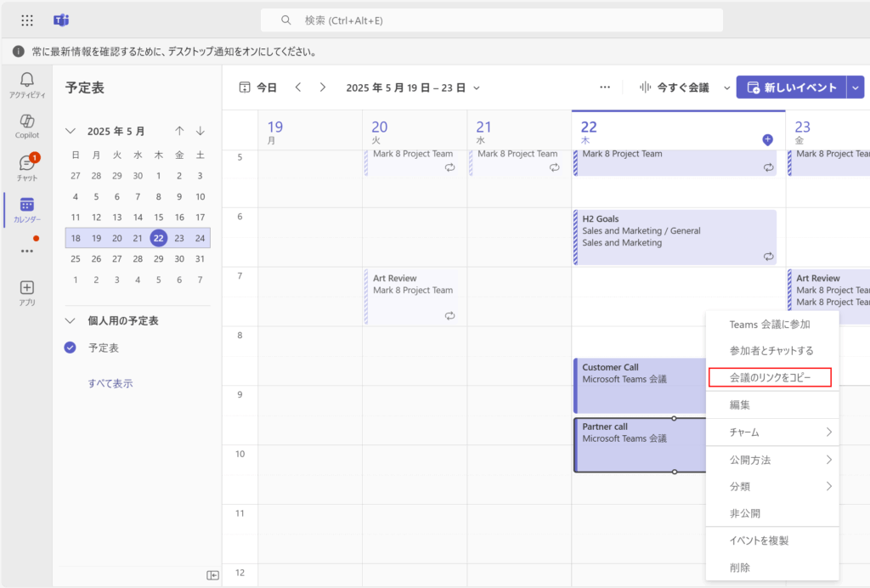This screenshot has width=870, height=588.
Task: Open the アクティビティ bell icon
Action: 26,86
